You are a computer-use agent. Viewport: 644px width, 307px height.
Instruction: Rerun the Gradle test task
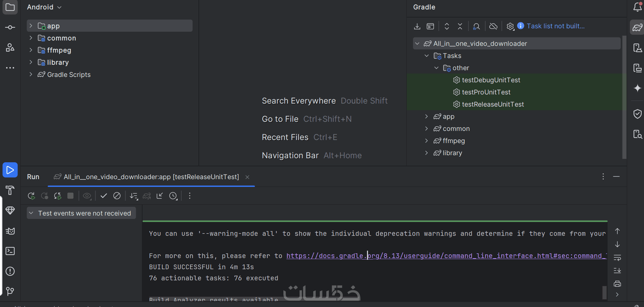31,196
